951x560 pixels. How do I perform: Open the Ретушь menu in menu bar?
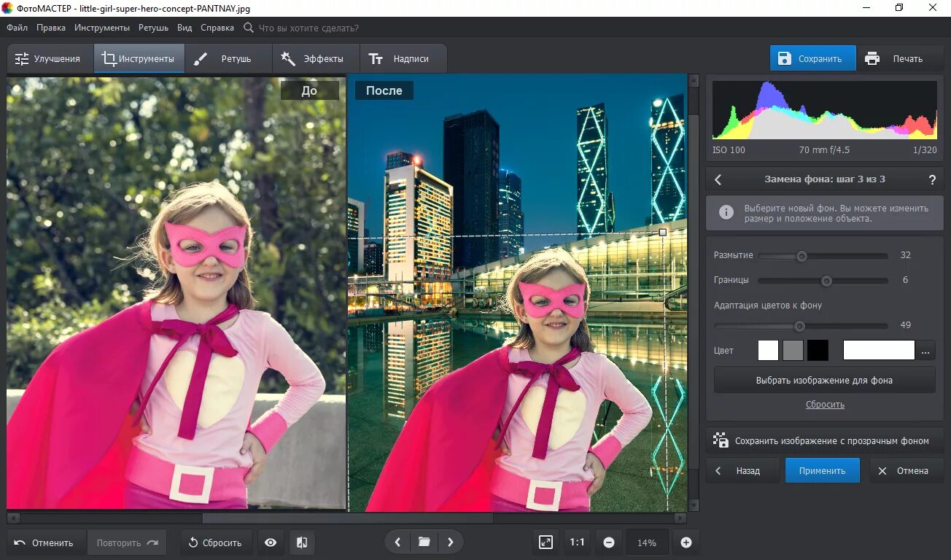(153, 28)
